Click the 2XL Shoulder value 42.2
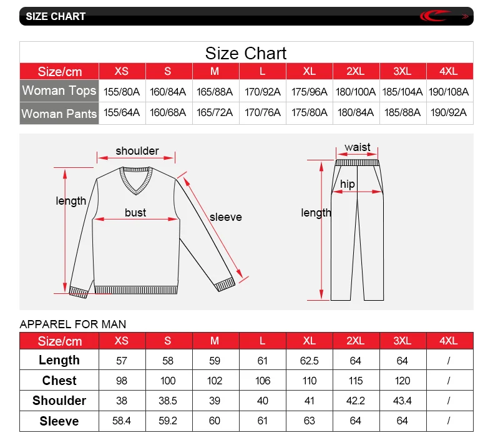The width and height of the screenshot is (493, 448). tap(356, 401)
